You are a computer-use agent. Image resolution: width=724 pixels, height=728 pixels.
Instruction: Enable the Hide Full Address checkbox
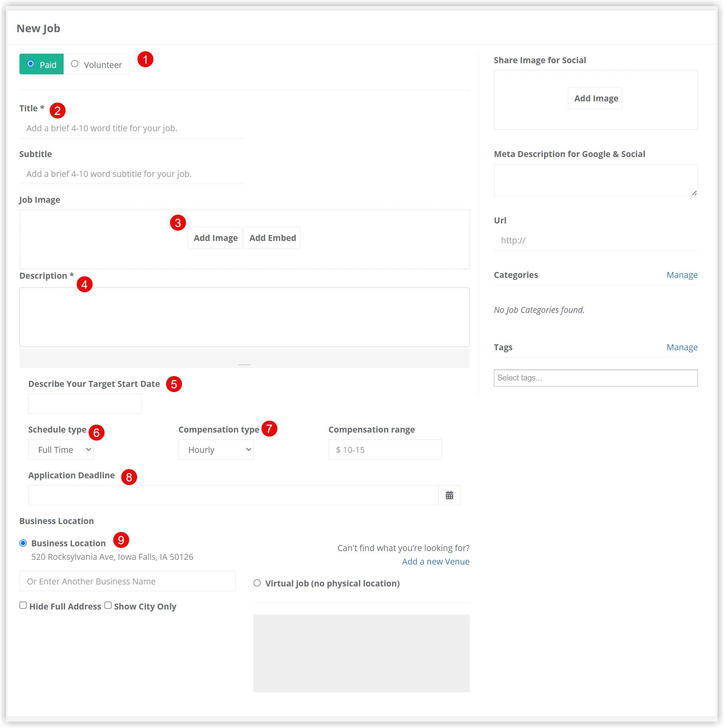(23, 606)
